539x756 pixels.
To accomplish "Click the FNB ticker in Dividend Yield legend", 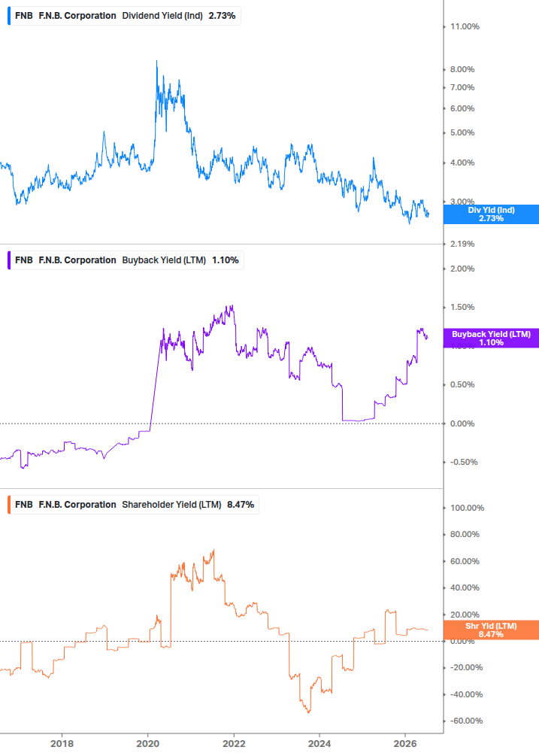I will (23, 16).
